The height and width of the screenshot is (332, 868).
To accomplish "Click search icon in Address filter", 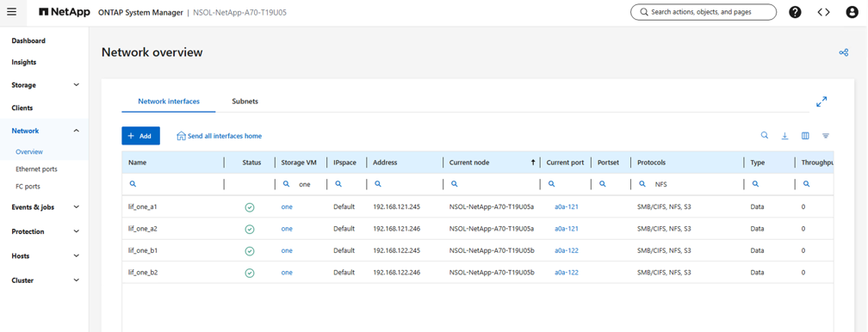I will [x=377, y=184].
